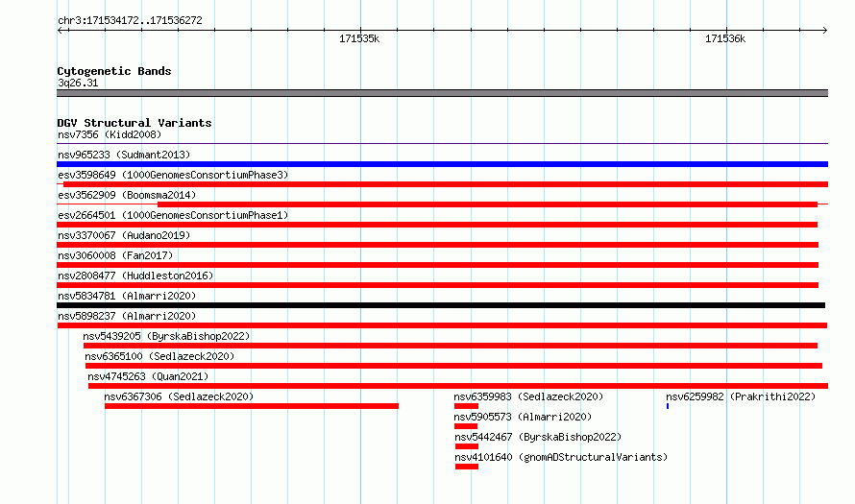855x504 pixels.
Task: Click the short red nsv5905573 bar
Action: coord(466,426)
